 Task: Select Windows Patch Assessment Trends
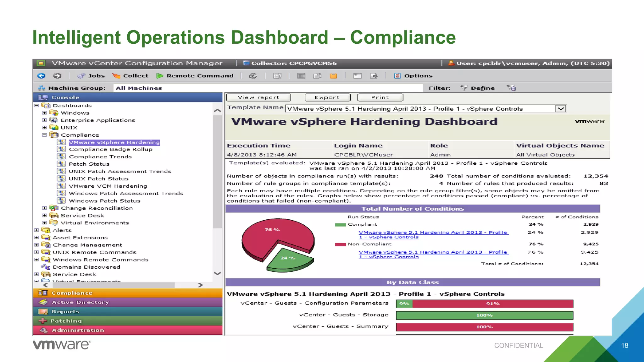click(126, 193)
